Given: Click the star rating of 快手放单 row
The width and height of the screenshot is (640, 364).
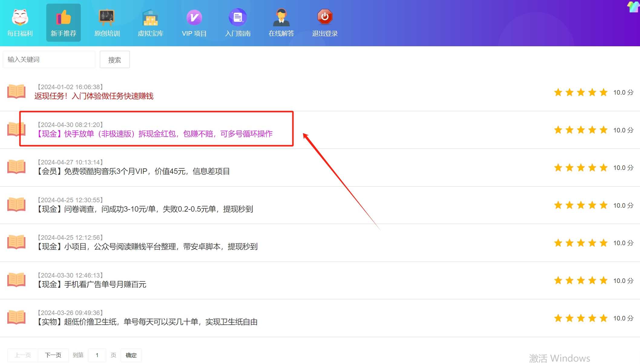Looking at the screenshot, I should coord(581,130).
